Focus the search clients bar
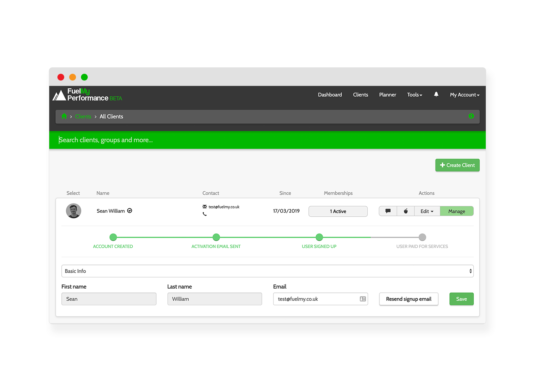This screenshot has width=535, height=392. (267, 140)
